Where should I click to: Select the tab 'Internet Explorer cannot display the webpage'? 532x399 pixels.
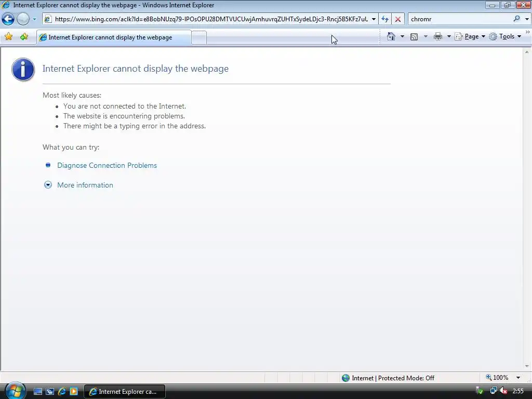click(x=114, y=37)
